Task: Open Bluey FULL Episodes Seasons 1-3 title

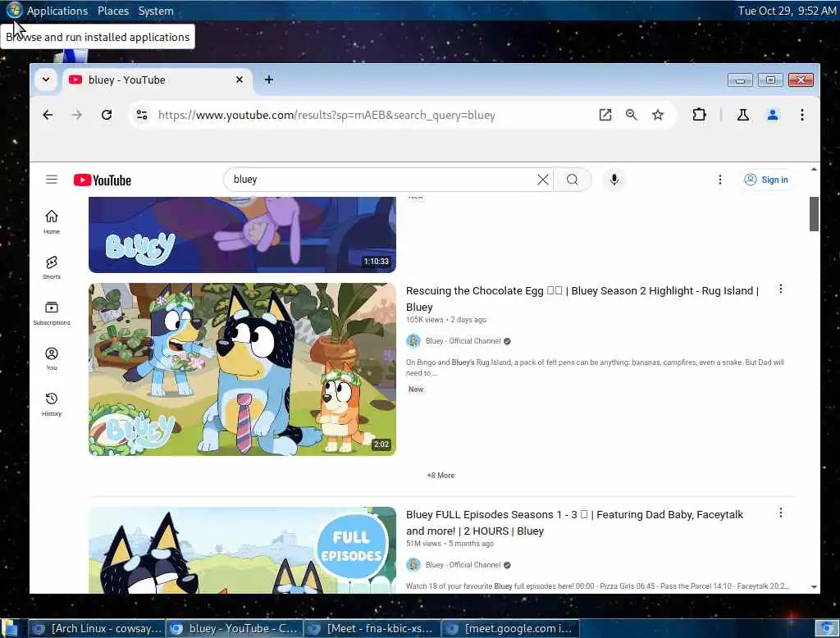Action: pos(574,522)
